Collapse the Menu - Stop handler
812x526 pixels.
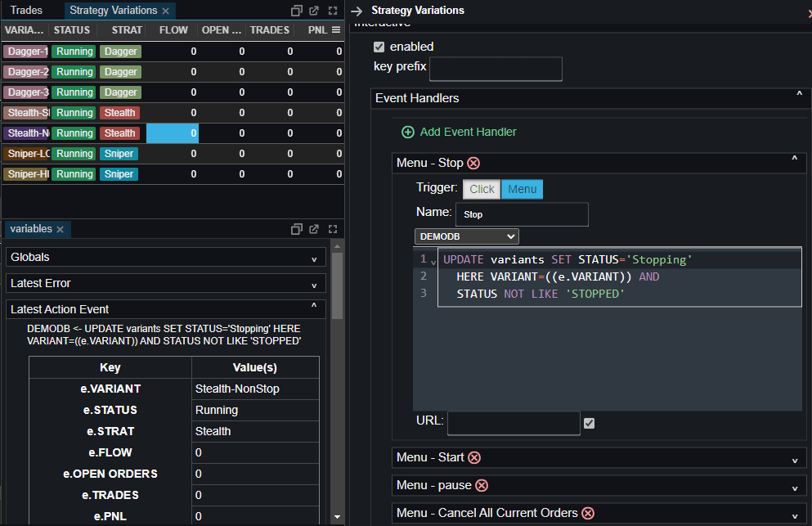(794, 160)
